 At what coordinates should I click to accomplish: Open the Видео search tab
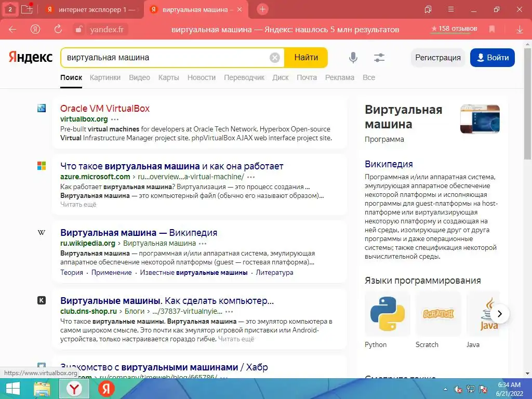pyautogui.click(x=139, y=77)
